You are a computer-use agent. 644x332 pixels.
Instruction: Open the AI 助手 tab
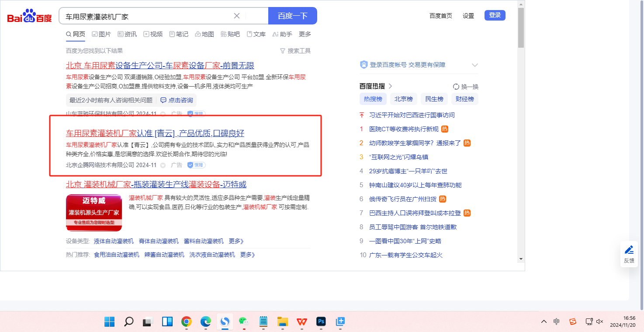(x=282, y=34)
